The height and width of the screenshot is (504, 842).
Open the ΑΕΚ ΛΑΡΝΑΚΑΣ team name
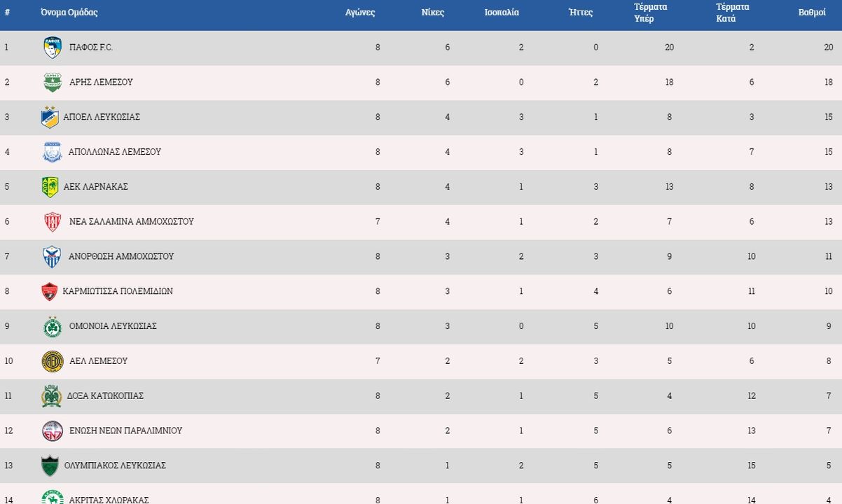(x=95, y=187)
